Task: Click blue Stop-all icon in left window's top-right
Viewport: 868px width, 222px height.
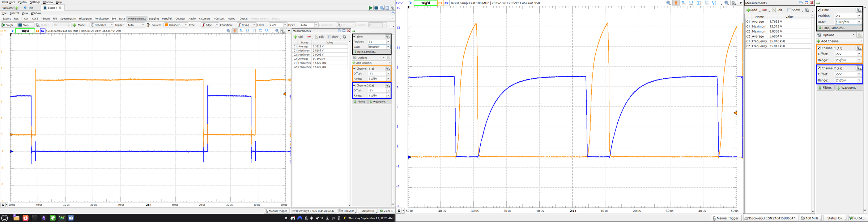Action: 376,8
